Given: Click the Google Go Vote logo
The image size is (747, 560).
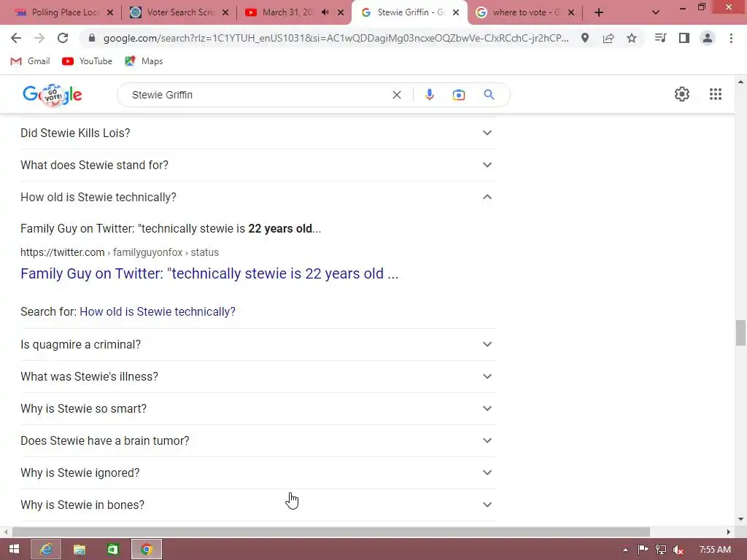Looking at the screenshot, I should [52, 95].
